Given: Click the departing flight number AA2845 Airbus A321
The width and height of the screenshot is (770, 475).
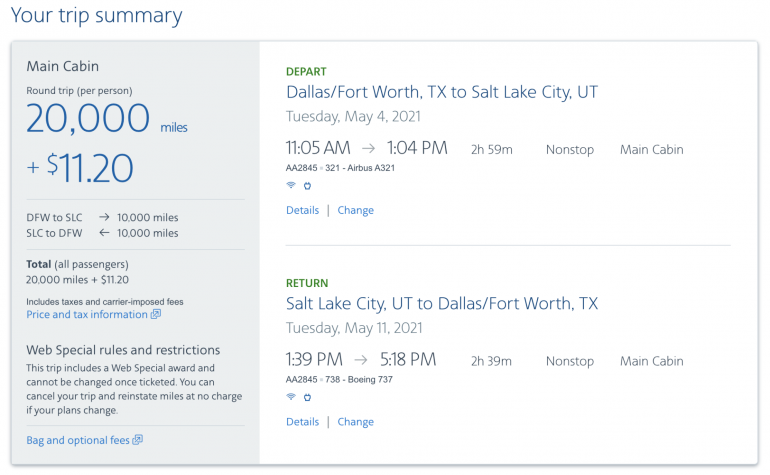Looking at the screenshot, I should [340, 168].
